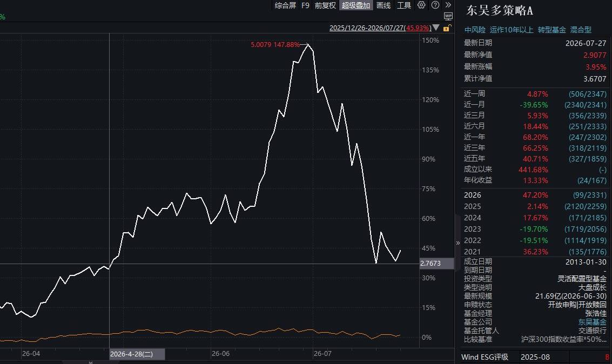Open the 东吴基金 company link
This screenshot has height=364, width=612.
click(592, 322)
